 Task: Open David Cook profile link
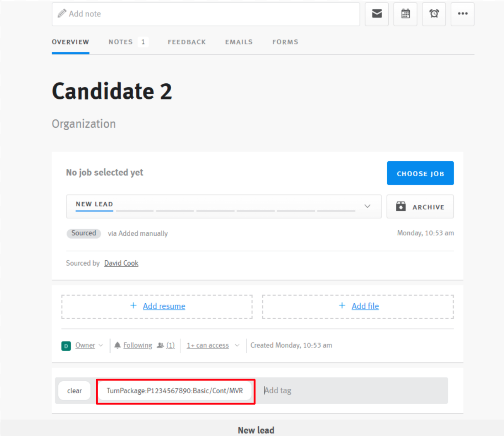(121, 263)
